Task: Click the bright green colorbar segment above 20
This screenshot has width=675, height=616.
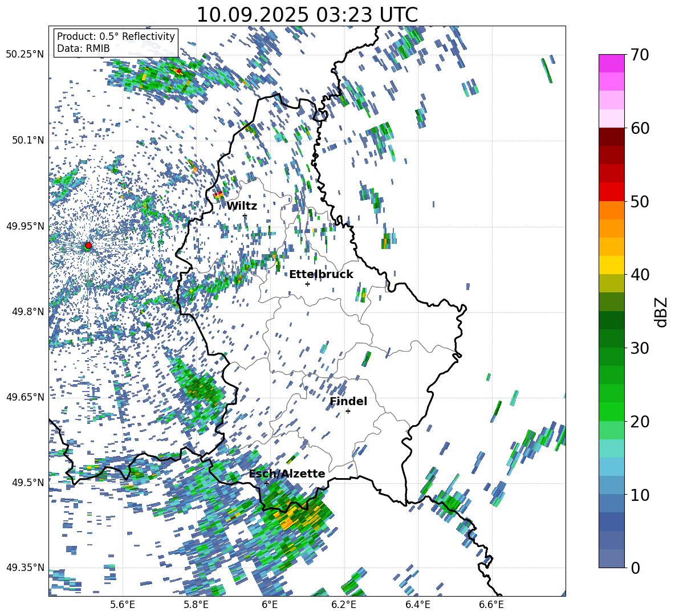Action: [612, 411]
